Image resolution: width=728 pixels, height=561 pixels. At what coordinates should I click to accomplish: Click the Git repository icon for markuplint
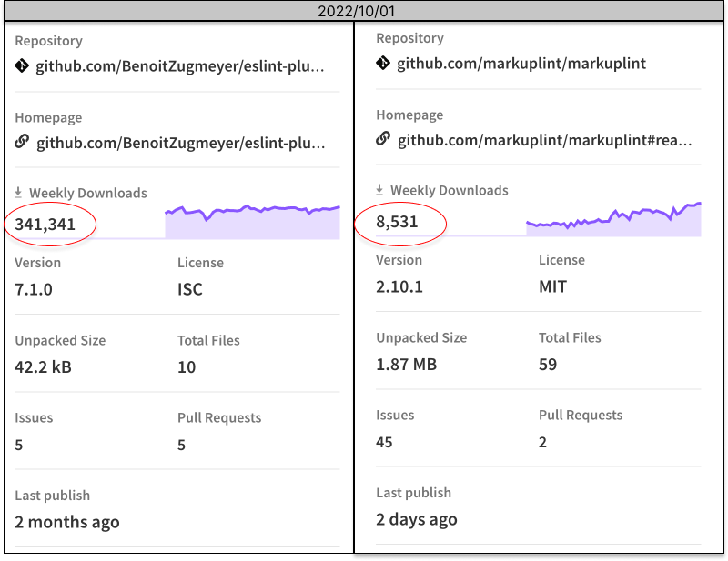381,64
